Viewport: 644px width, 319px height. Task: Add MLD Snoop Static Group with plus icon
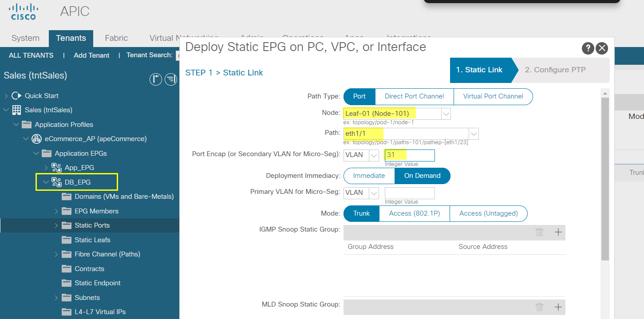pyautogui.click(x=558, y=307)
